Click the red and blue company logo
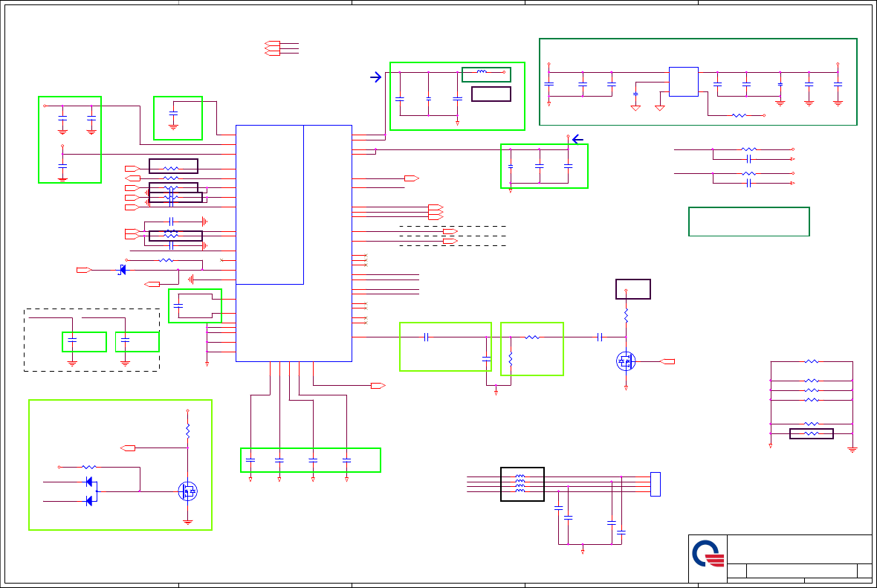This screenshot has width=877, height=588. coord(708,553)
